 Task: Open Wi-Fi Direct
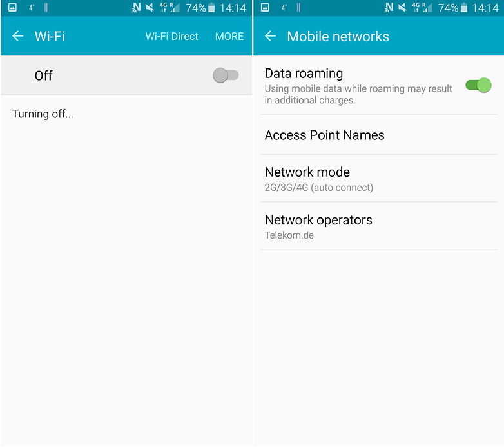(171, 36)
